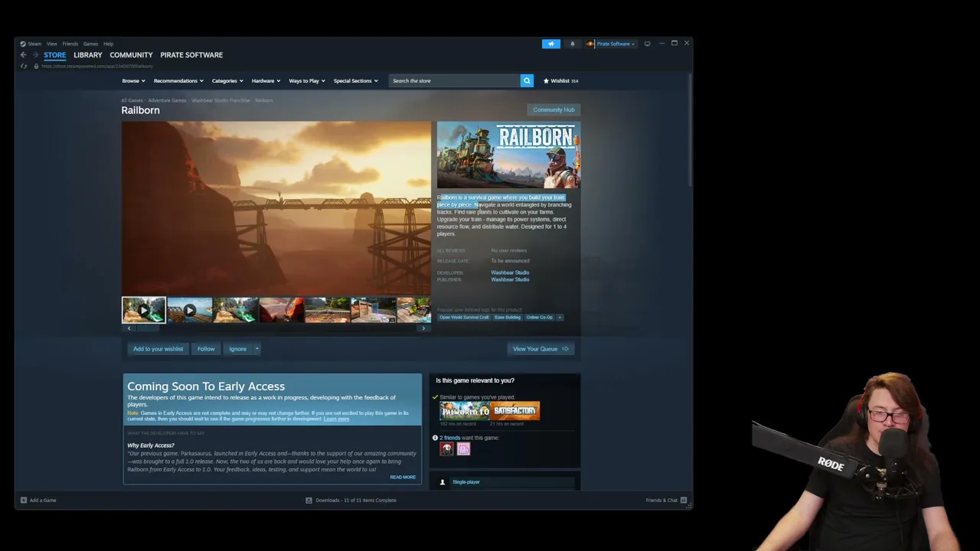
Task: Open the Games menu
Action: 90,44
